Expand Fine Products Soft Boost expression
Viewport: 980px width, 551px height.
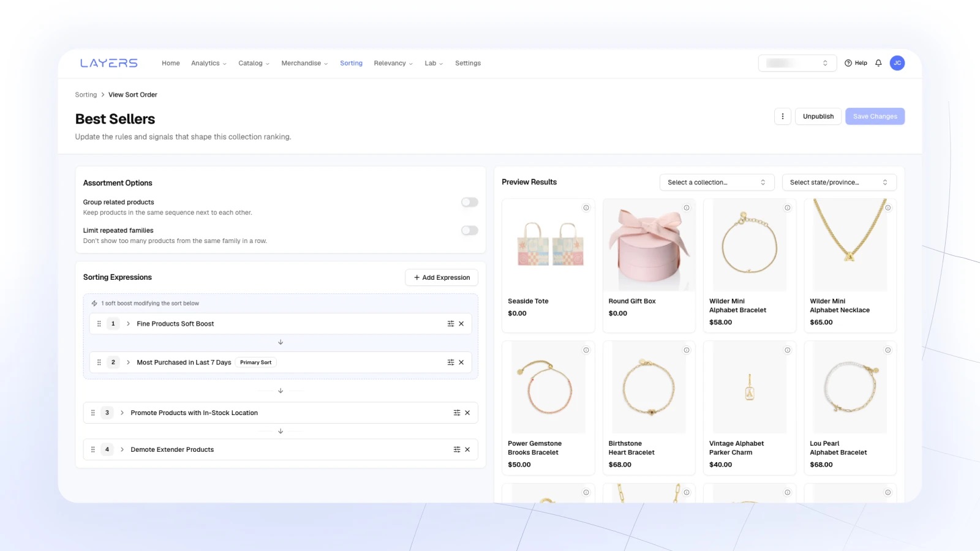(x=128, y=324)
